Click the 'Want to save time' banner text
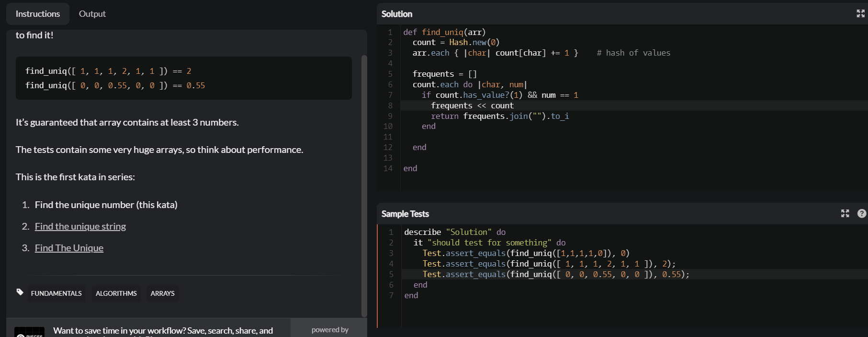The height and width of the screenshot is (337, 868). coord(163,330)
